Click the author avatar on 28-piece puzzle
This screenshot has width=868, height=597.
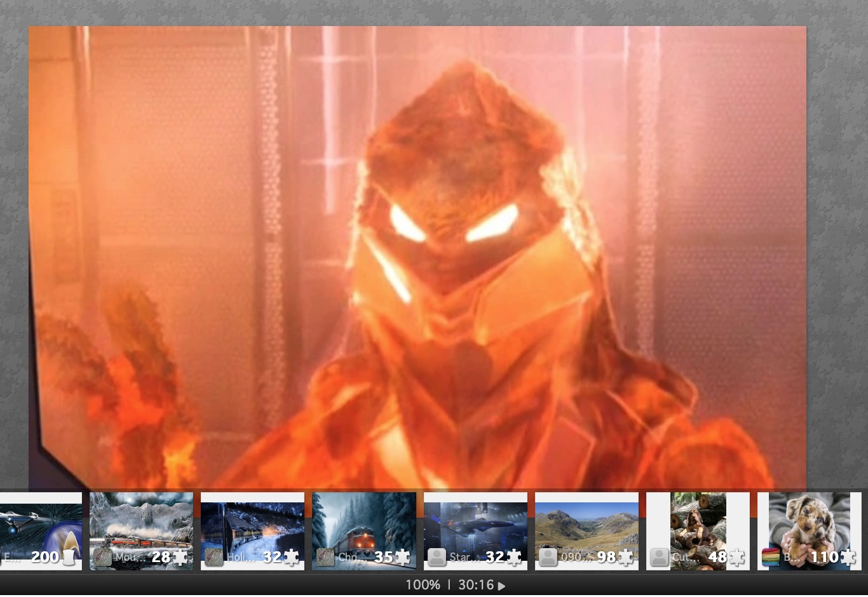click(103, 557)
